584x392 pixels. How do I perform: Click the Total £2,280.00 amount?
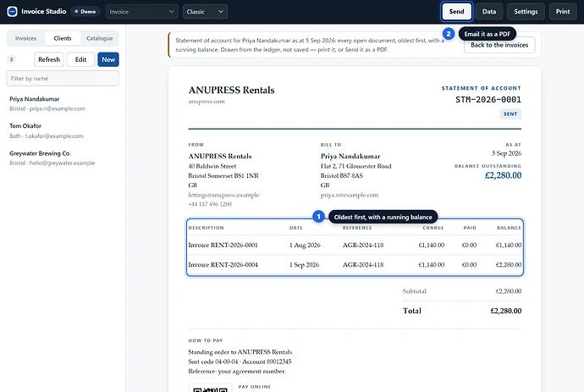506,311
